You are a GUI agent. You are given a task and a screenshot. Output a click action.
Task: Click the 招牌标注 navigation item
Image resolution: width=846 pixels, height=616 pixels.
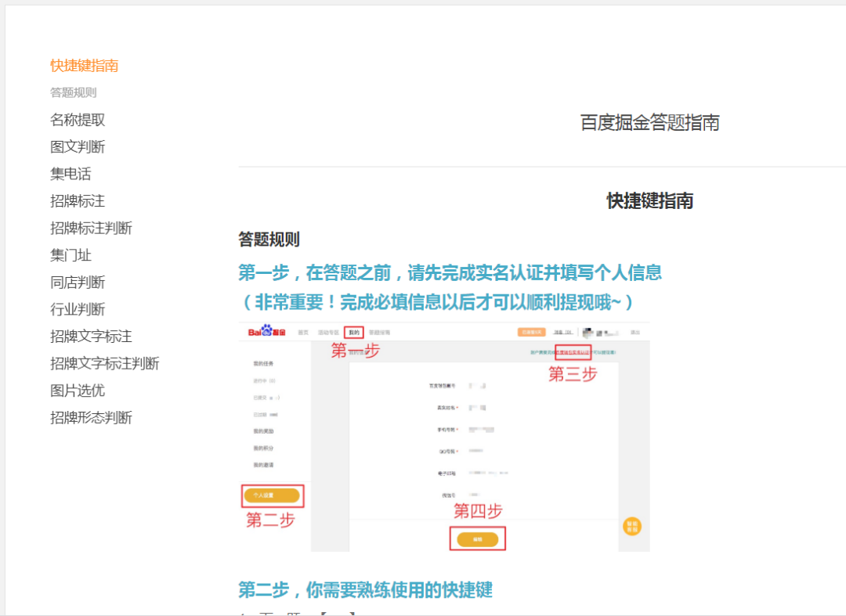pyautogui.click(x=78, y=201)
